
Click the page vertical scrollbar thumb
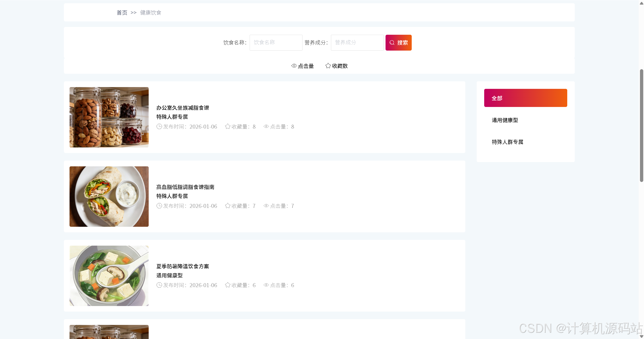pos(641,125)
